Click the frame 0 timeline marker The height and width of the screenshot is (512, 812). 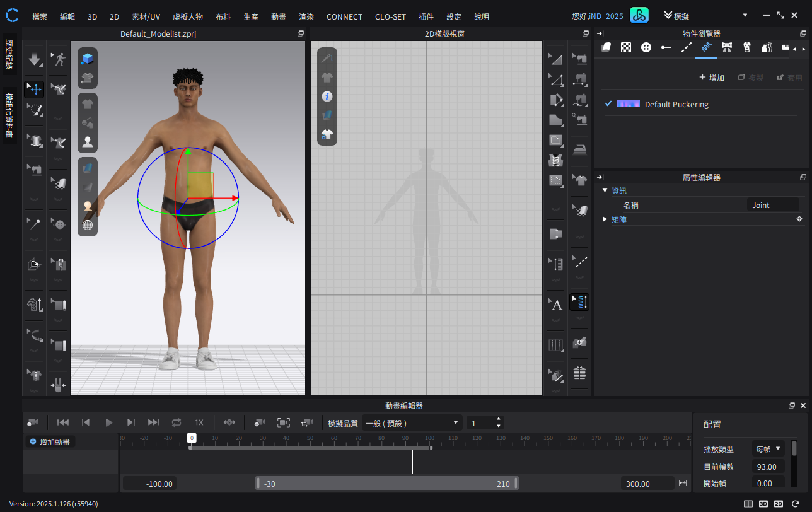192,438
